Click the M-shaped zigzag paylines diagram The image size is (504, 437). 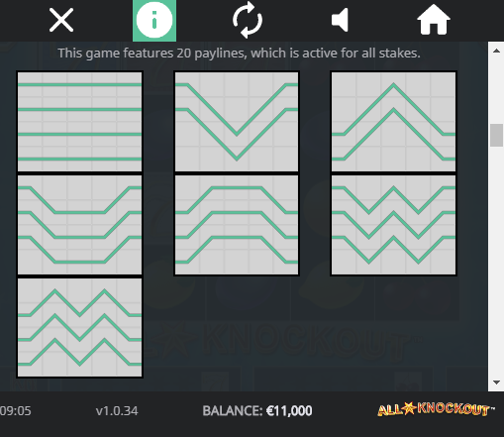pyautogui.click(x=79, y=328)
